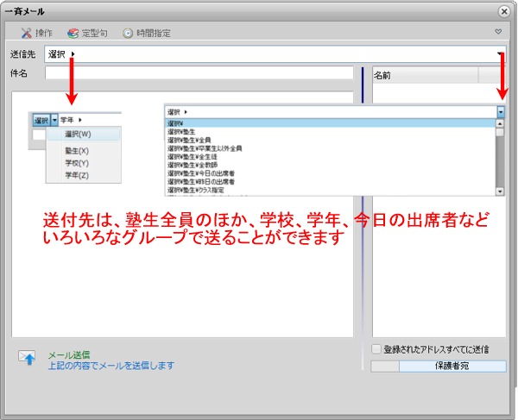Choose 選択(W) from the popup menu
Image resolution: width=518 pixels, height=420 pixels.
click(x=77, y=135)
